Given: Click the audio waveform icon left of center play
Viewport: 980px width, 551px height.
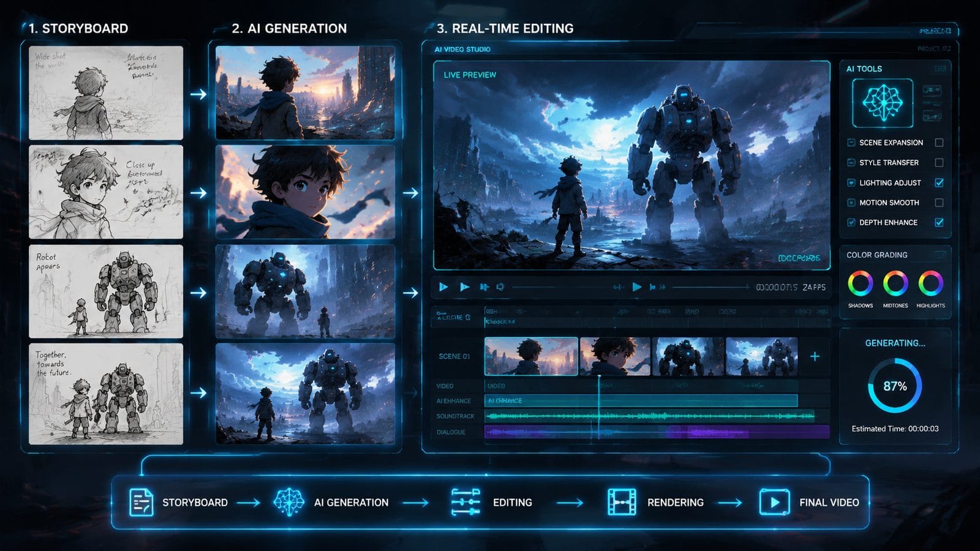Looking at the screenshot, I should coord(619,287).
